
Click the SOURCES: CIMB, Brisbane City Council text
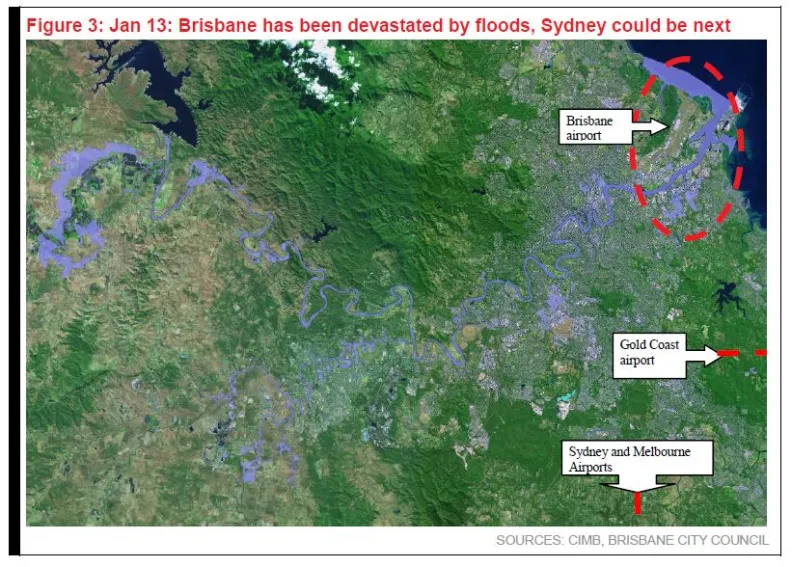632,541
